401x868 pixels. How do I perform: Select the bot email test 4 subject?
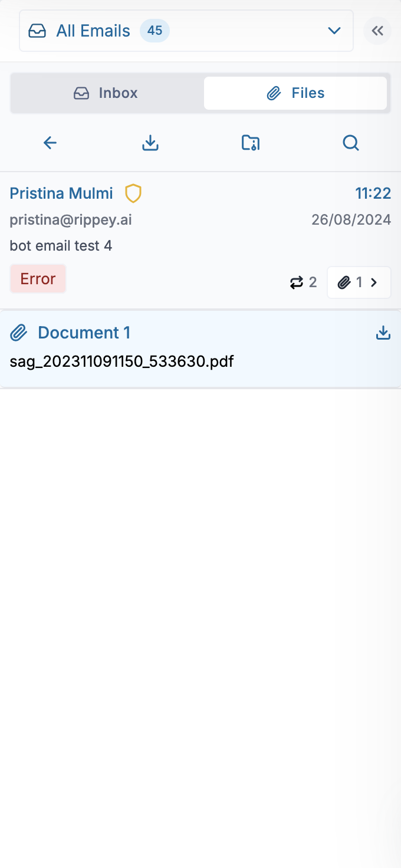(x=61, y=245)
